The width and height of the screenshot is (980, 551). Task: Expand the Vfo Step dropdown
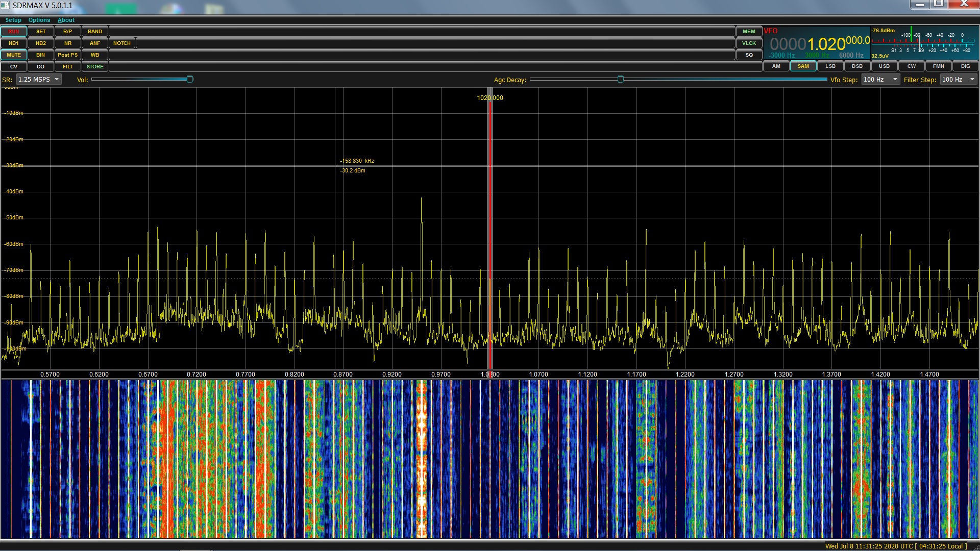(880, 80)
